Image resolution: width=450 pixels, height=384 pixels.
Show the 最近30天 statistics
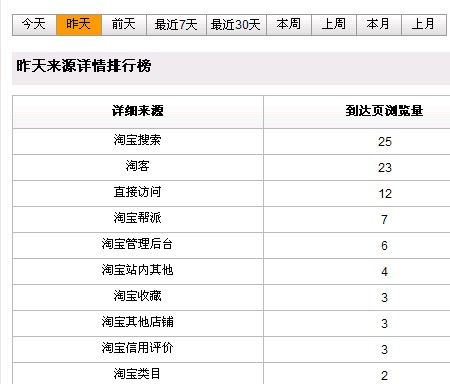coord(236,25)
